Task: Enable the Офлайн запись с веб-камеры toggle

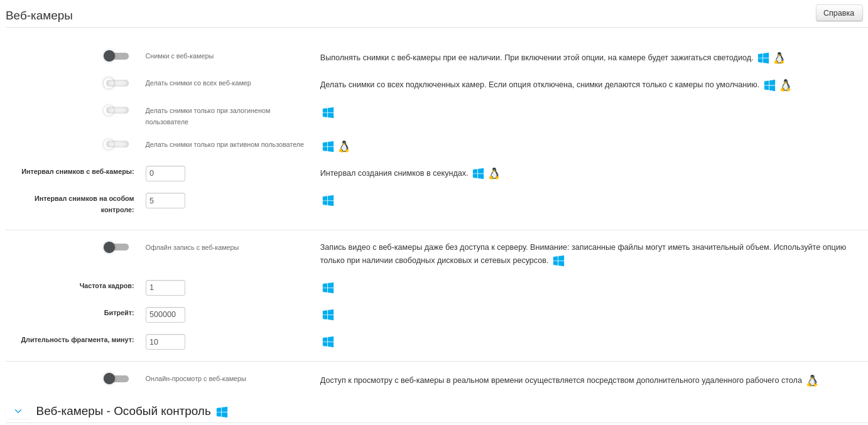Action: click(x=116, y=247)
